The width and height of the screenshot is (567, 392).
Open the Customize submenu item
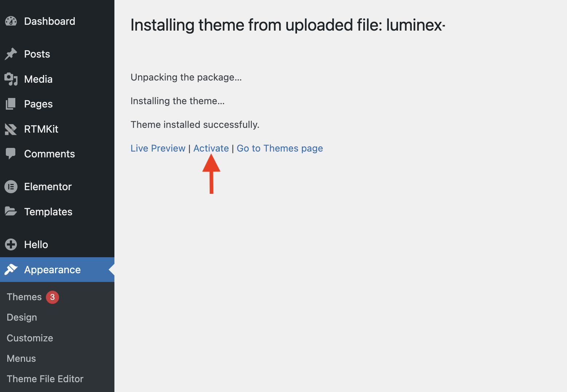pyautogui.click(x=30, y=338)
